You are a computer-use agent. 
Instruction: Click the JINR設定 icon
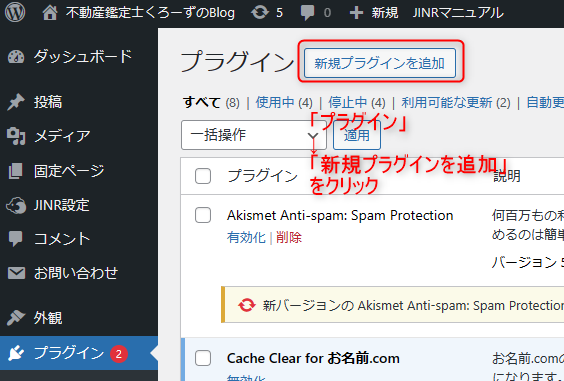tap(16, 205)
